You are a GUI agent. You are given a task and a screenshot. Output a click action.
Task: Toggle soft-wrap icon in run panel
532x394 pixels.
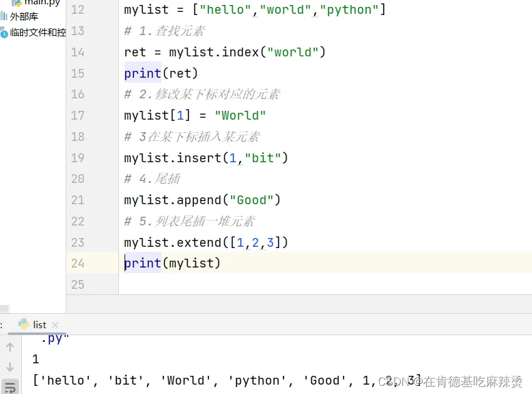coord(10,387)
